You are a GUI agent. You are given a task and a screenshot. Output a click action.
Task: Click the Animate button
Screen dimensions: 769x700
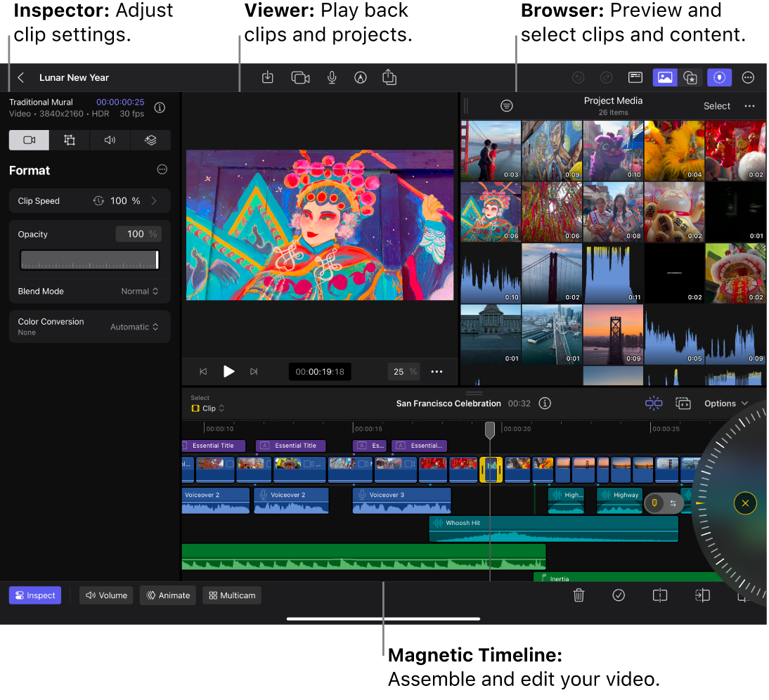[x=168, y=595]
